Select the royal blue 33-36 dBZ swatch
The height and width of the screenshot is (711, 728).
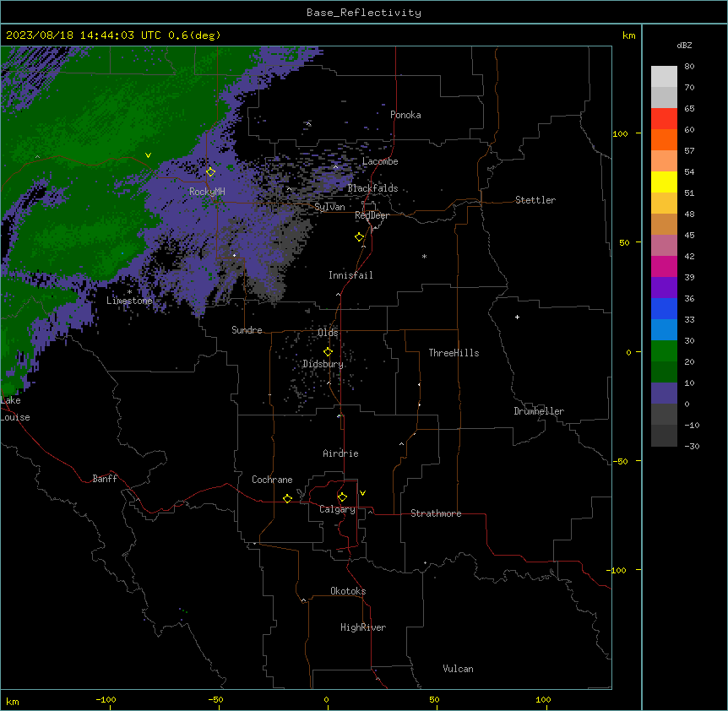664,308
